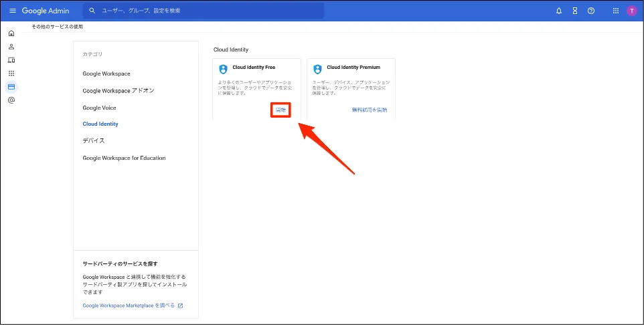Click 無料試用を開始 on Cloud Identity Premium
Screen dimensions: 644x325
click(x=370, y=110)
